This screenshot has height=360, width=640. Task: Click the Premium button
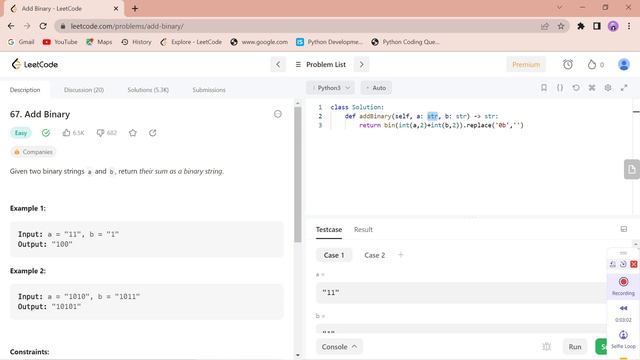[x=526, y=64]
